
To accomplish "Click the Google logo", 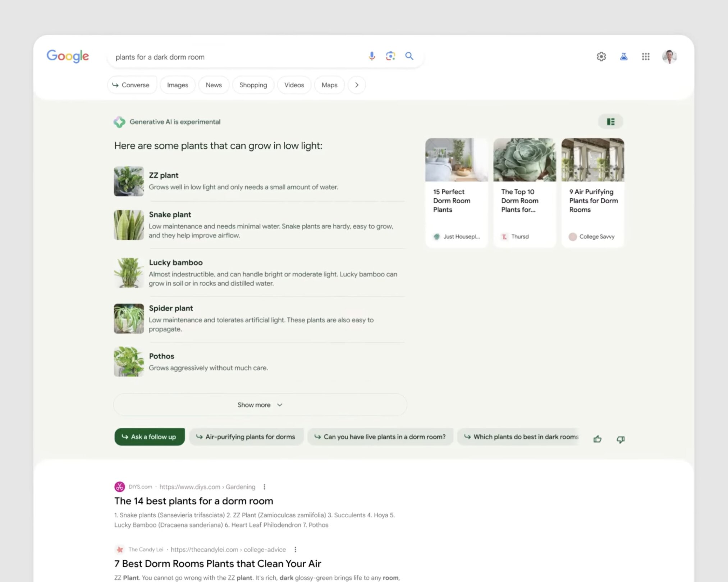I will (68, 56).
